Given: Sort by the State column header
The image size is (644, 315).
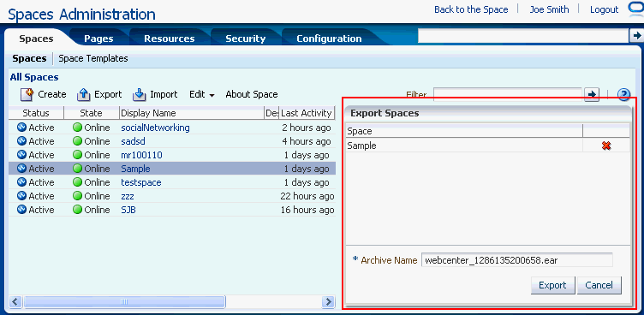Looking at the screenshot, I should click(x=92, y=113).
